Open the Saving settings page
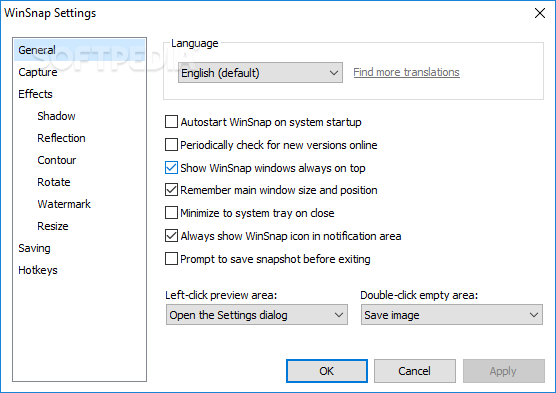556x393 pixels. tap(34, 248)
